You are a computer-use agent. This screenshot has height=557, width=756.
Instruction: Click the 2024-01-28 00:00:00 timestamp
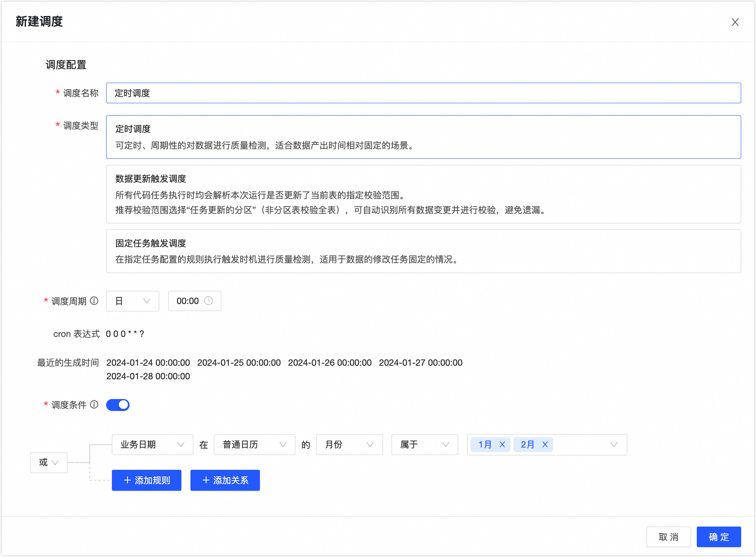point(148,376)
